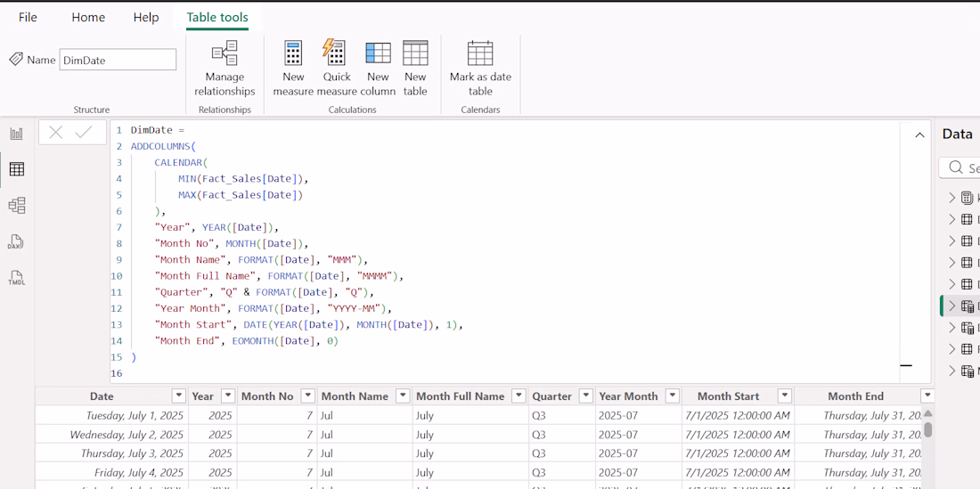Click cell Friday, July 4, 2025
This screenshot has height=489, width=980.
112,471
